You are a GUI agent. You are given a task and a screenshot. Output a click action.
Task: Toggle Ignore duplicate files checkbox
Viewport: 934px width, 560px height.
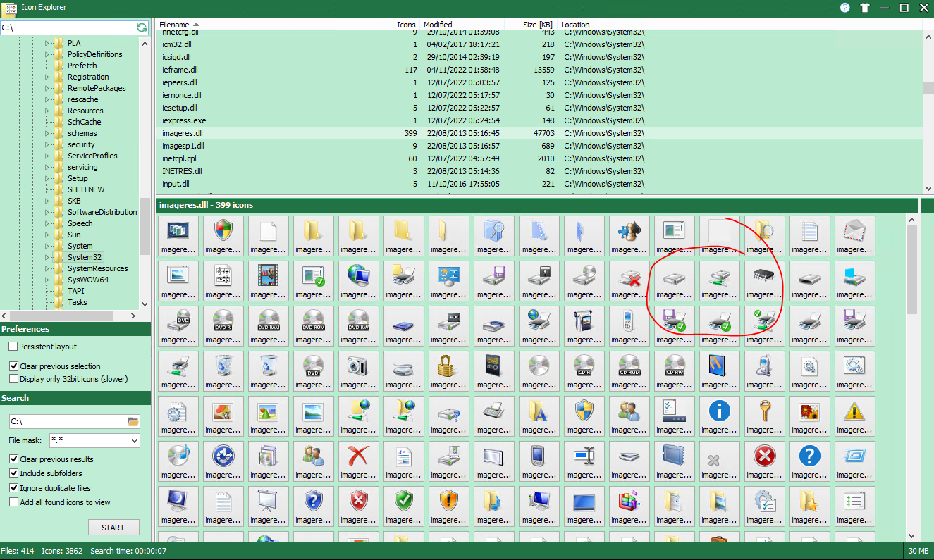[13, 488]
